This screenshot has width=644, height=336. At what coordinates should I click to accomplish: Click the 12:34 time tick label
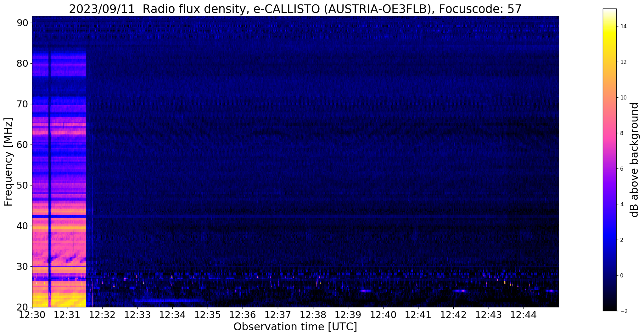pos(172,315)
